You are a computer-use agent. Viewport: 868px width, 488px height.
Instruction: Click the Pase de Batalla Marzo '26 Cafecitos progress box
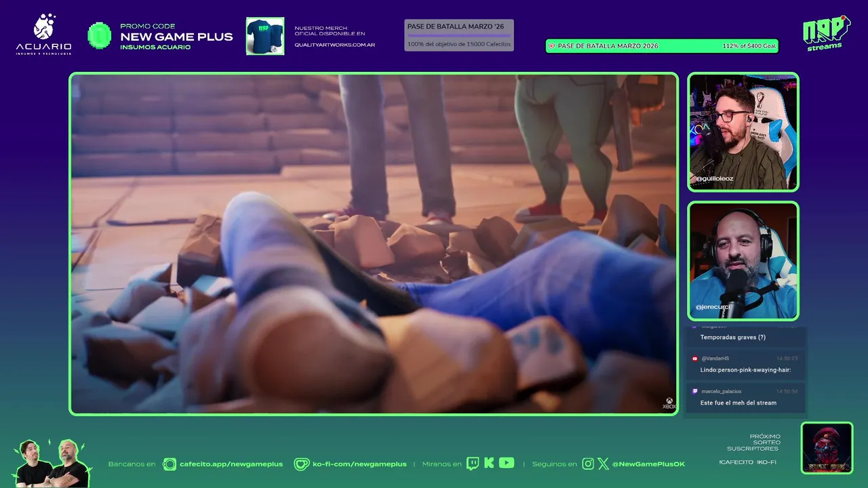(x=459, y=35)
